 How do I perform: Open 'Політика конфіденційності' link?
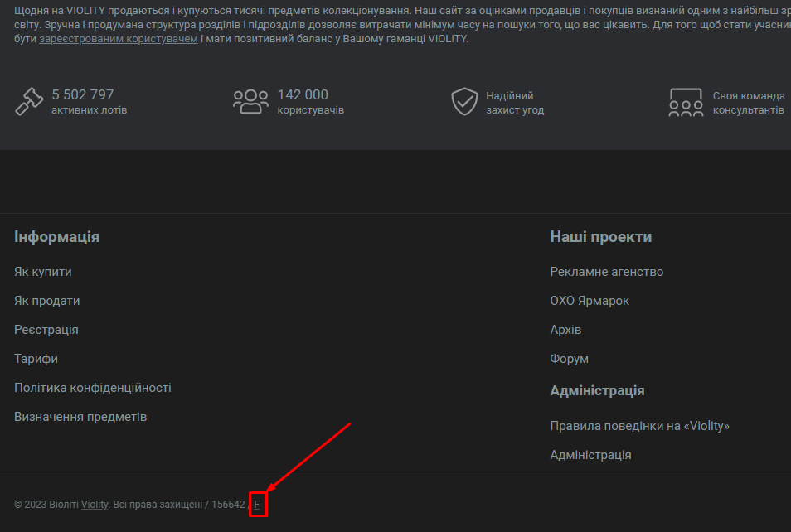point(93,388)
